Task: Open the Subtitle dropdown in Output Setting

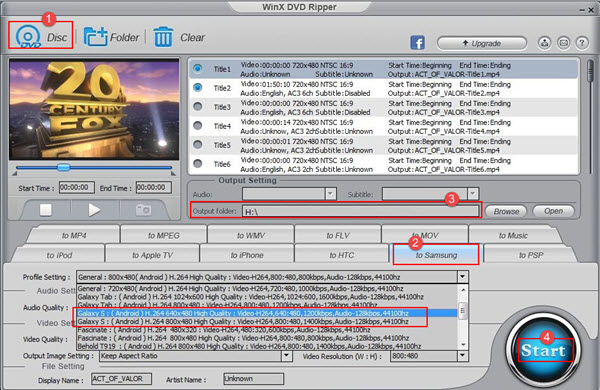Action: (x=473, y=194)
